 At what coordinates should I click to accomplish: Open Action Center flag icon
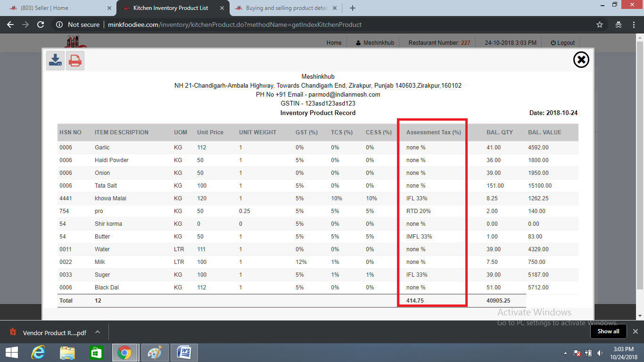pos(577,353)
